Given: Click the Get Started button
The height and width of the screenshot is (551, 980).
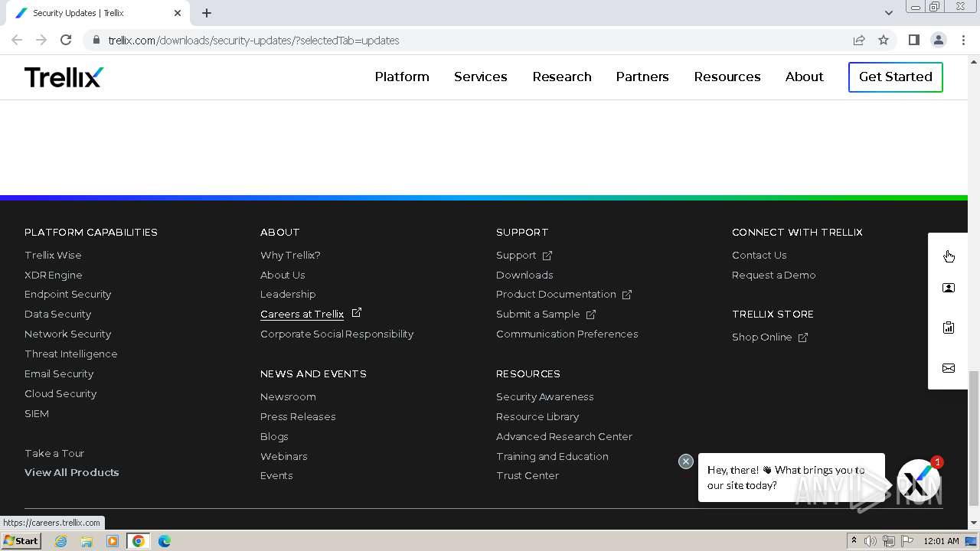Looking at the screenshot, I should point(896,77).
